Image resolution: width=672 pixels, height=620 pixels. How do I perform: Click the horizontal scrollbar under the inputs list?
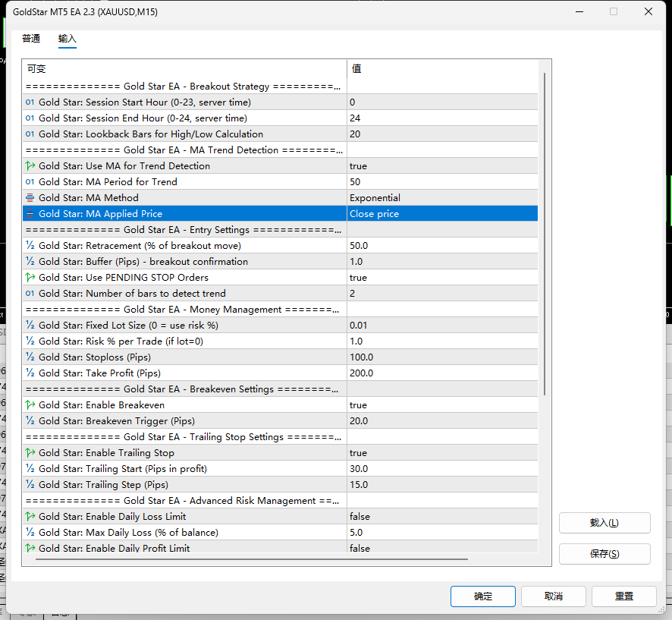point(252,559)
